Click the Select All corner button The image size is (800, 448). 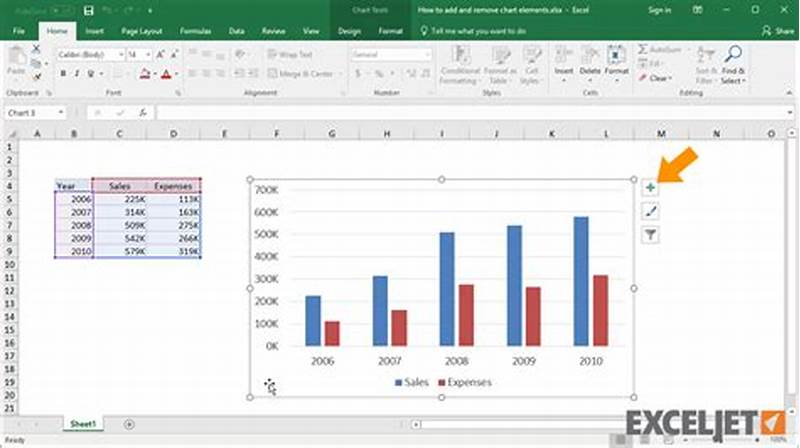coord(11,134)
